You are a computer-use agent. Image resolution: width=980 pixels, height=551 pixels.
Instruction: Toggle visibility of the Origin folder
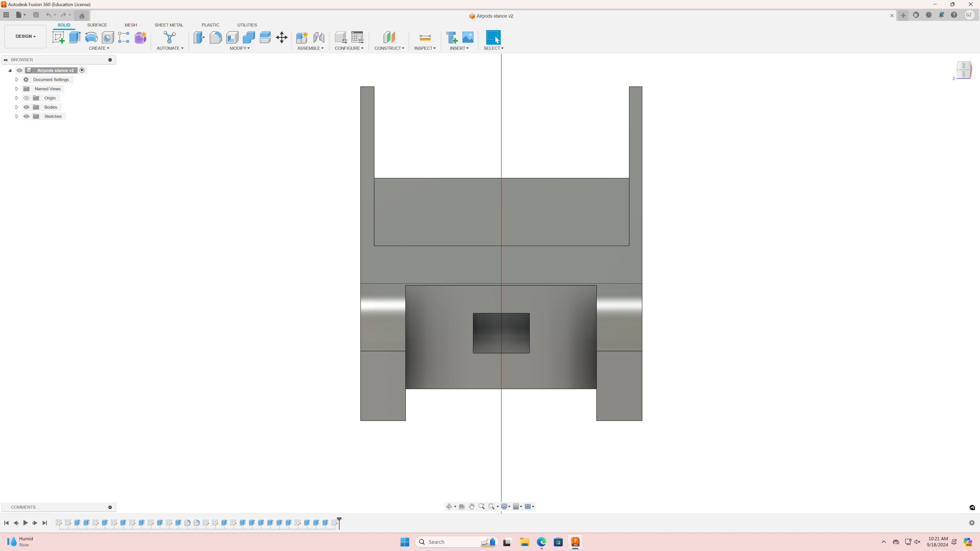click(26, 98)
